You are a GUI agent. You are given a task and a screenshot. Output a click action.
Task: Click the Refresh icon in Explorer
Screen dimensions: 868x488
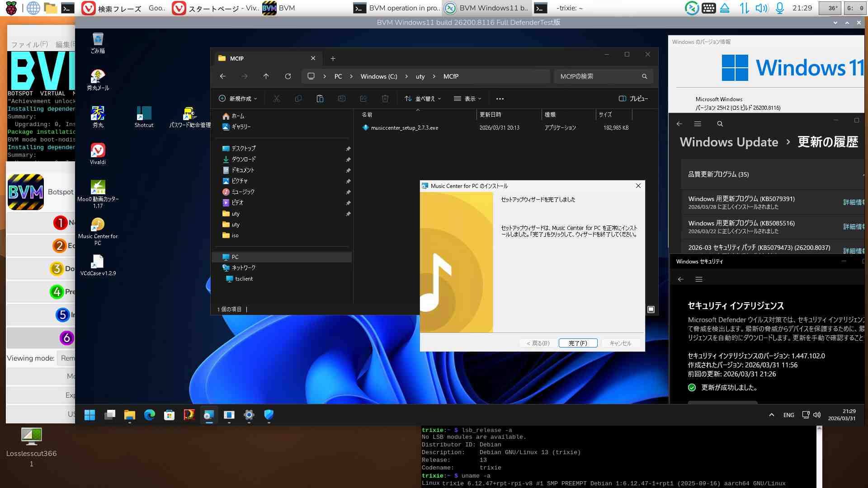[288, 76]
